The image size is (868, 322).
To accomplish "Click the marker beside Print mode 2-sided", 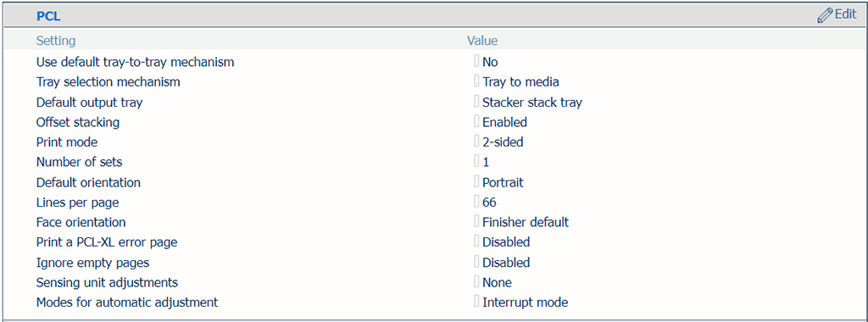I will 476,142.
